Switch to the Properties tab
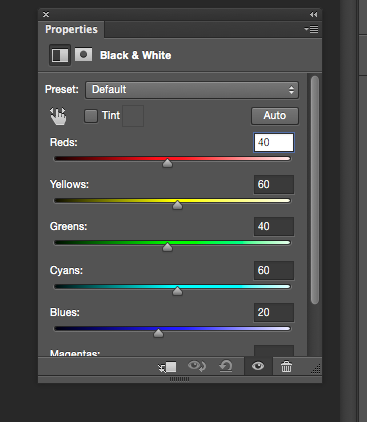The height and width of the screenshot is (422, 367). [71, 29]
